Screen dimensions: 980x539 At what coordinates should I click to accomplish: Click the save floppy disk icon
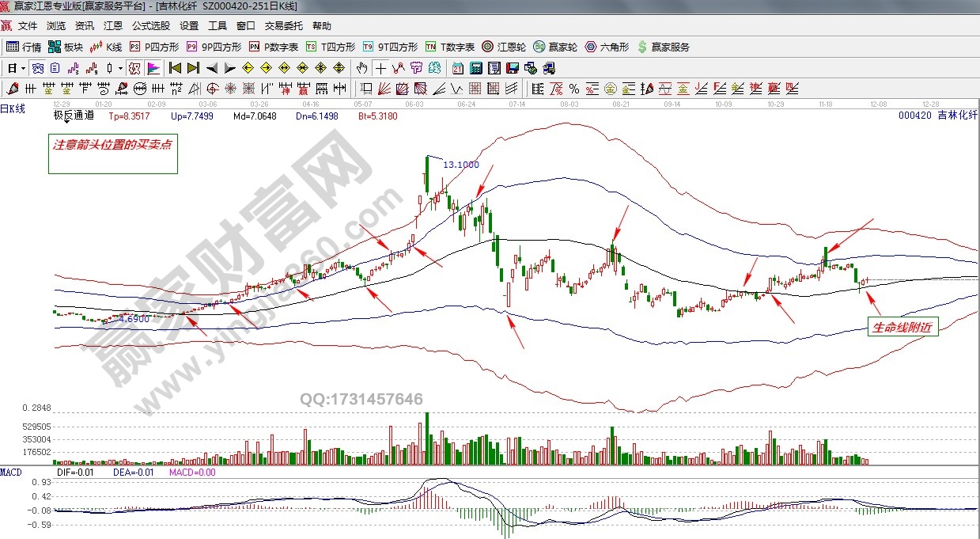[x=512, y=68]
